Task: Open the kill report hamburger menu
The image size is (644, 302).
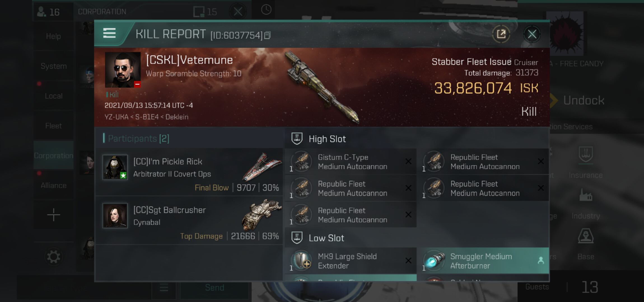Action: coord(109,33)
